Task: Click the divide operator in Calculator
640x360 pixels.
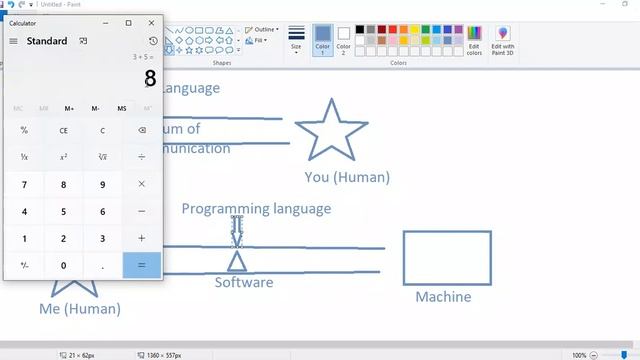Action: tap(142, 157)
